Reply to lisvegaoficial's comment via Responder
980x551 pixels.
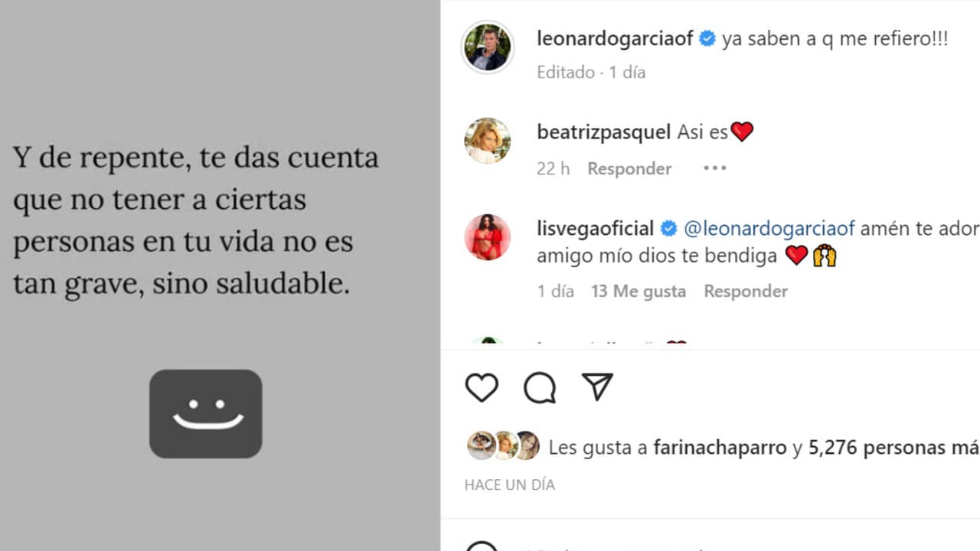[x=745, y=291]
